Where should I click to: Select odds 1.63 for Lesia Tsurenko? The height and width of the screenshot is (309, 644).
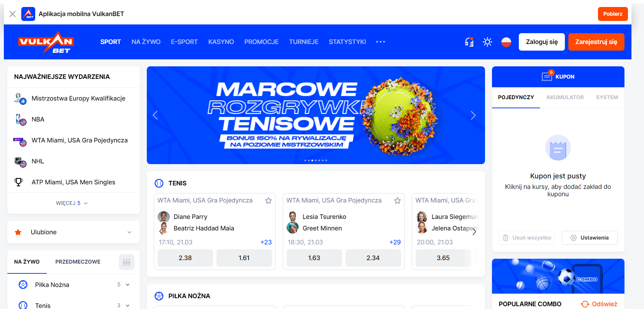314,258
